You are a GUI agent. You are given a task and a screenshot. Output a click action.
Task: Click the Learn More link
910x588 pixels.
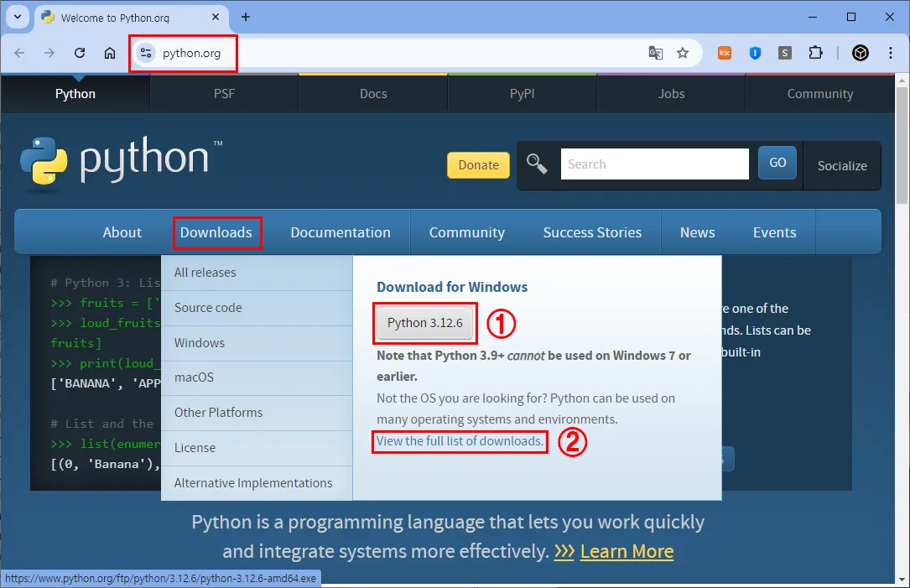(627, 551)
